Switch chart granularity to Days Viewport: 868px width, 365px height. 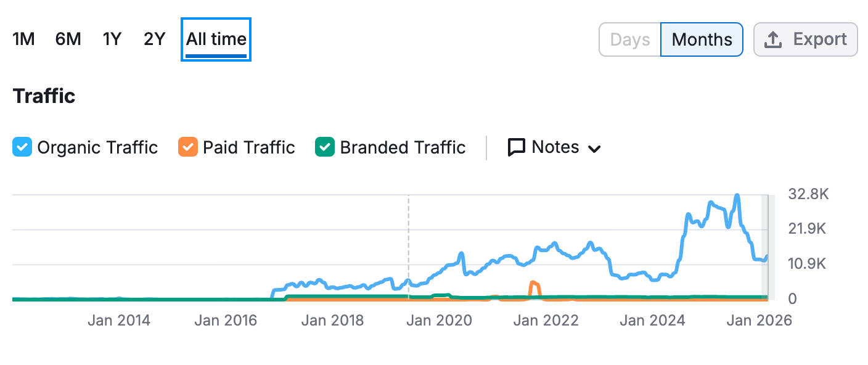[x=630, y=40]
